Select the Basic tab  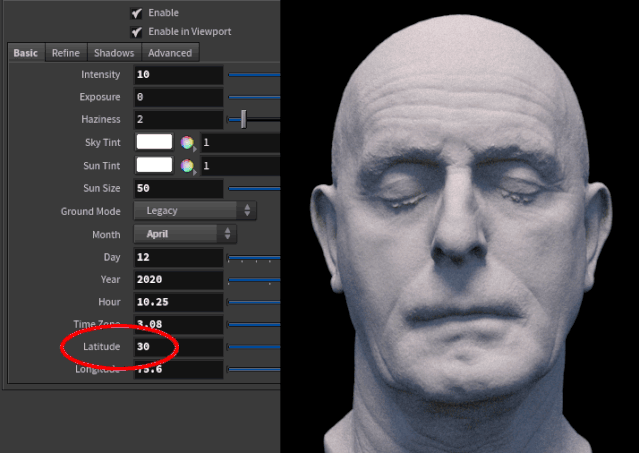tap(26, 53)
